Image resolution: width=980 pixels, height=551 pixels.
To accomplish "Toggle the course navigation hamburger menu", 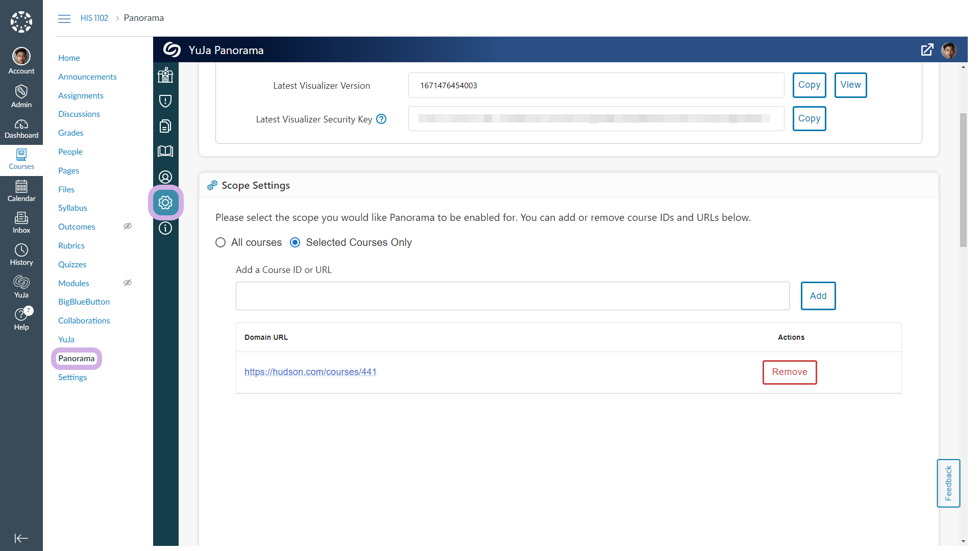I will coord(64,18).
